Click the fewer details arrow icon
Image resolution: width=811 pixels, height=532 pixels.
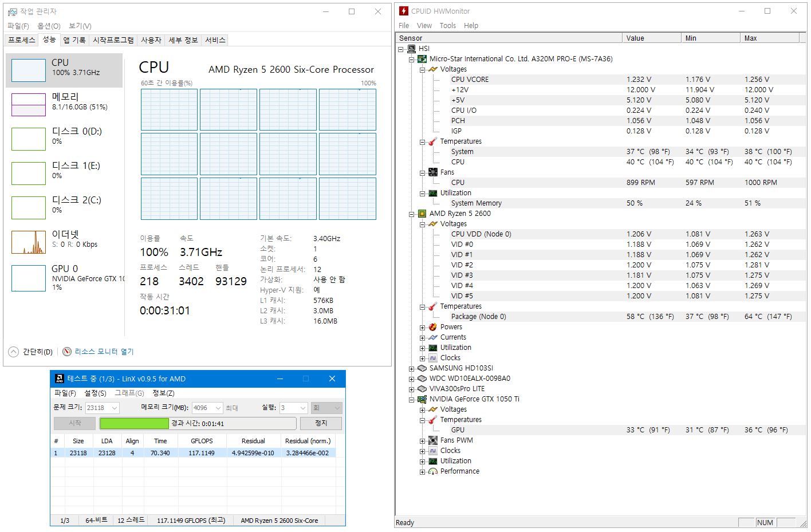point(13,352)
